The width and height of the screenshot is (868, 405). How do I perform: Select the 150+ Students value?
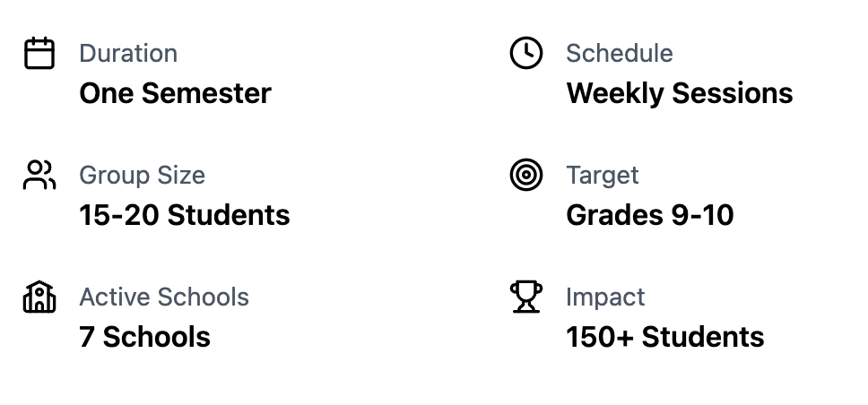click(664, 337)
